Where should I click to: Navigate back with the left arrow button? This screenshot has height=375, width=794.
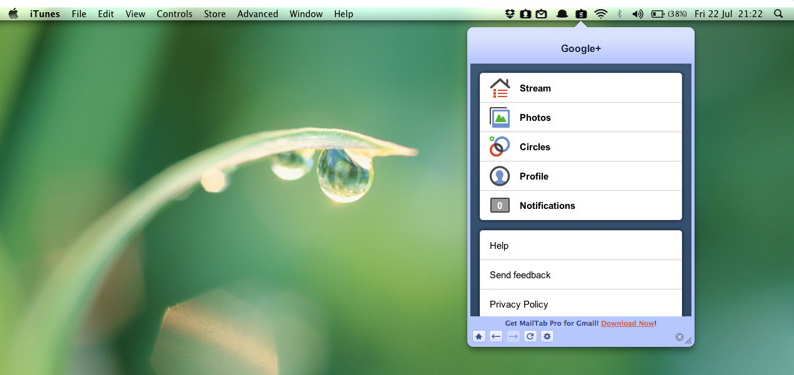tap(496, 337)
